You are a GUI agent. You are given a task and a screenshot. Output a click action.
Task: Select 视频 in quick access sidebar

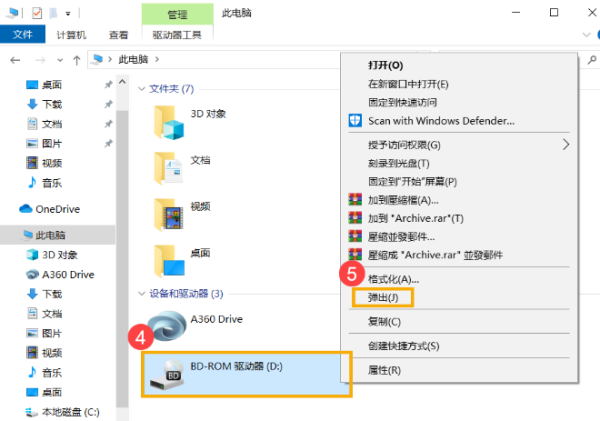tap(52, 163)
